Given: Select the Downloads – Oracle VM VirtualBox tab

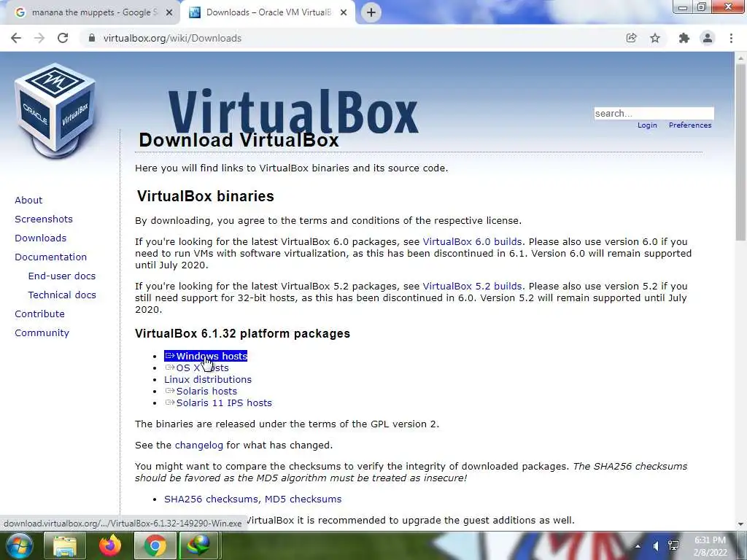Looking at the screenshot, I should pos(268,12).
